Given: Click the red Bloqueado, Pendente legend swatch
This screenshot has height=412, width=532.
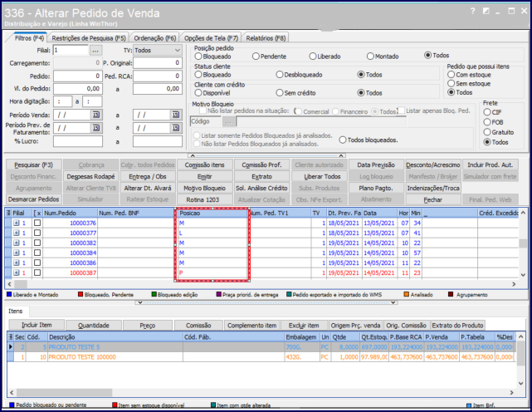Looking at the screenshot, I should click(81, 294).
